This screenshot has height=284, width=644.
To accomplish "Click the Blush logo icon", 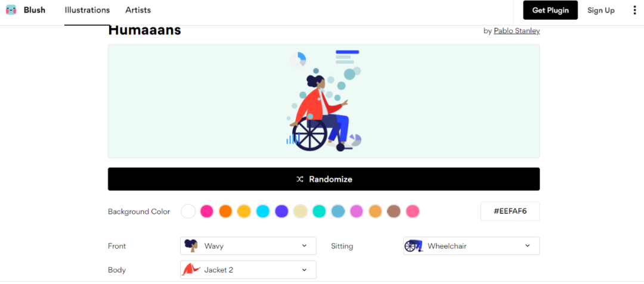I will (11, 10).
